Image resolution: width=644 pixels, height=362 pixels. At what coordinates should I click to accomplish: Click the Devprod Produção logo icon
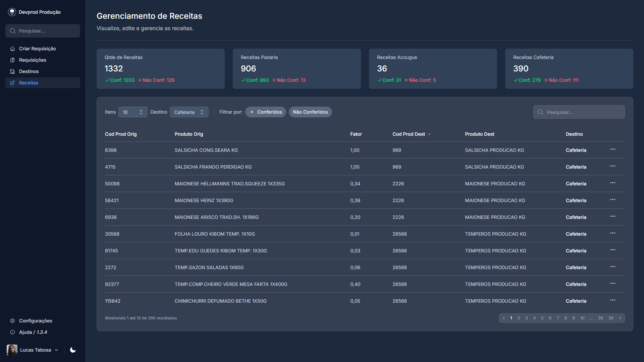point(12,12)
